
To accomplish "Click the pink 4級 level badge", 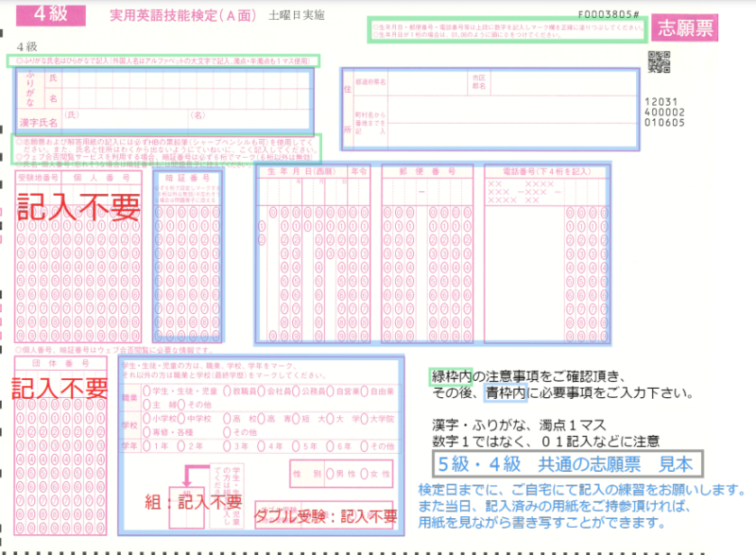I will pyautogui.click(x=50, y=14).
